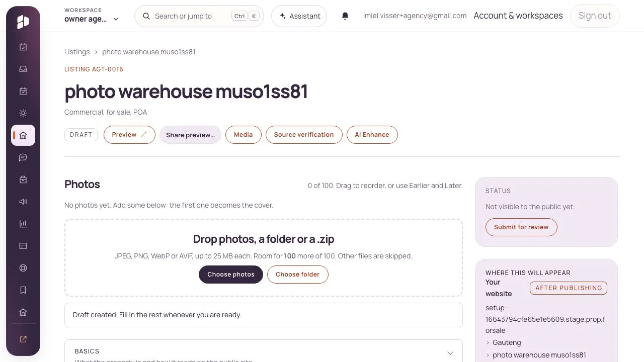Open the home icon beneath the bookmark icon
Image resolution: width=644 pixels, height=362 pixels.
(23, 312)
